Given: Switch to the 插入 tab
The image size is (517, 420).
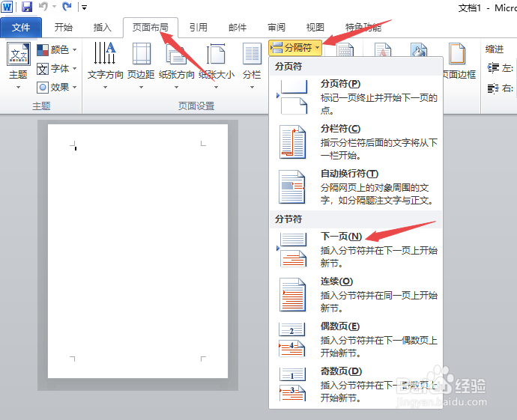Looking at the screenshot, I should (x=102, y=28).
